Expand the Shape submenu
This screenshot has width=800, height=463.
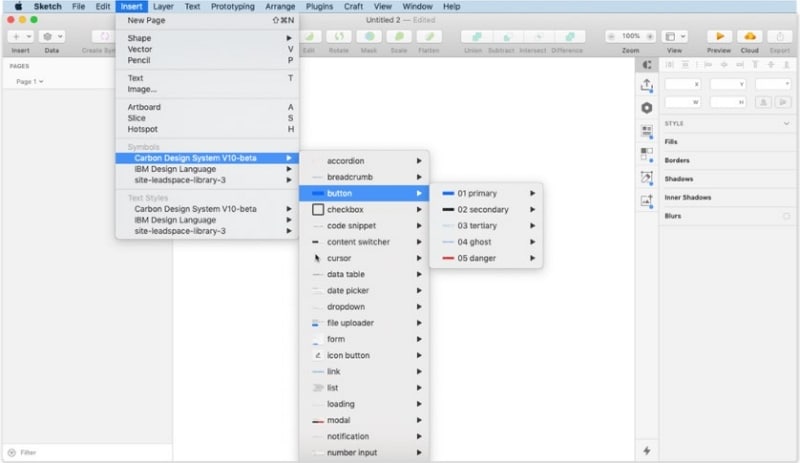pyautogui.click(x=289, y=38)
